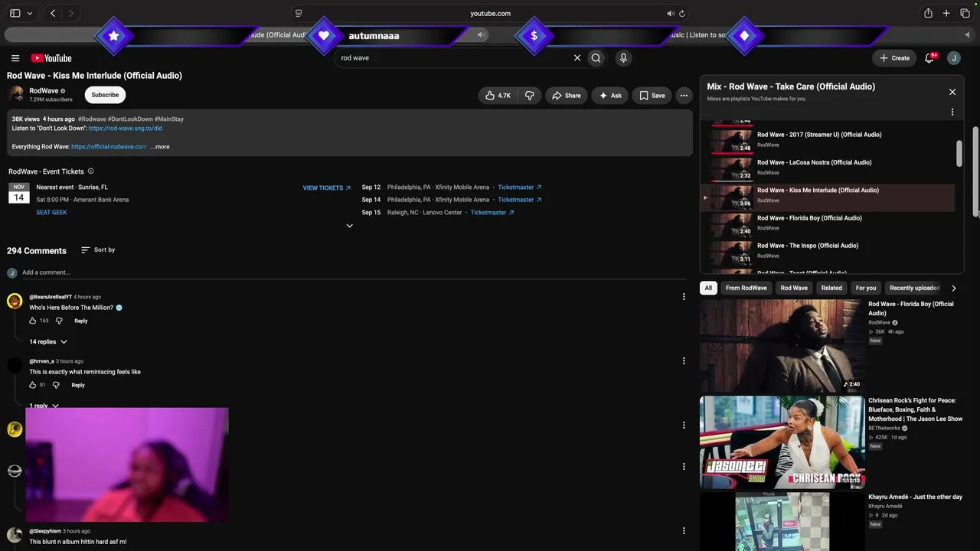
Task: Open the Create menu
Action: [894, 58]
